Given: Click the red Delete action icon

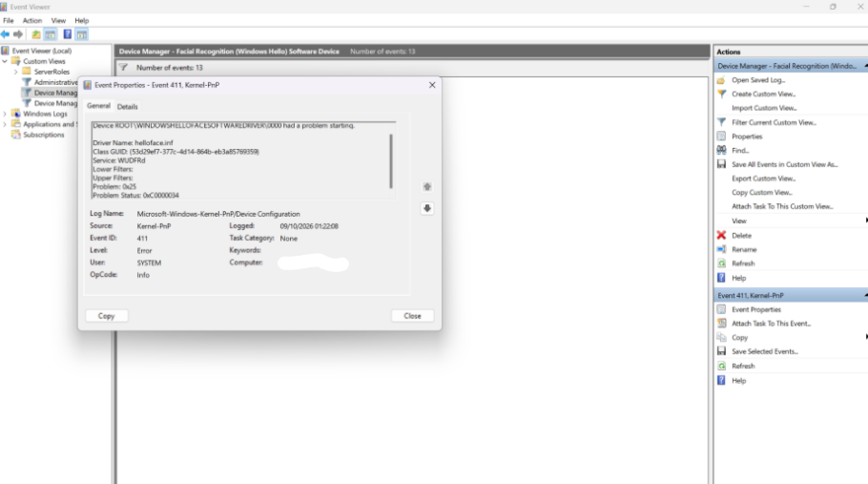Looking at the screenshot, I should 721,236.
